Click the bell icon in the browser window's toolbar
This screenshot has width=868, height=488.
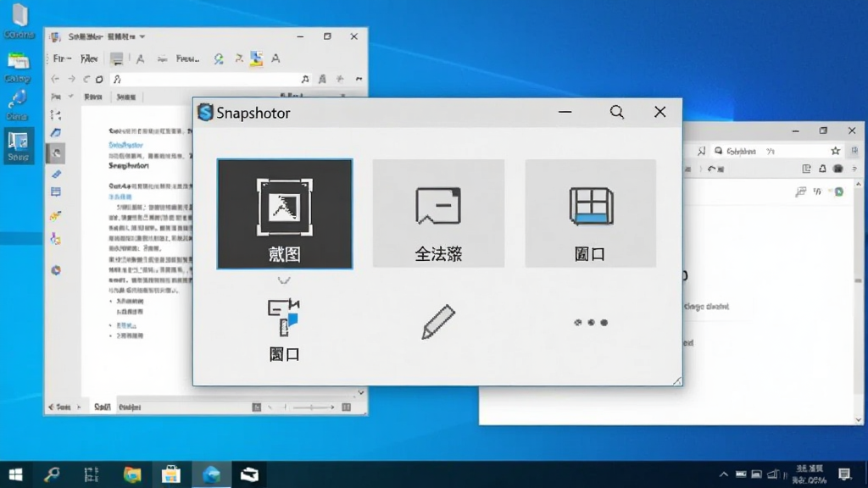click(822, 169)
